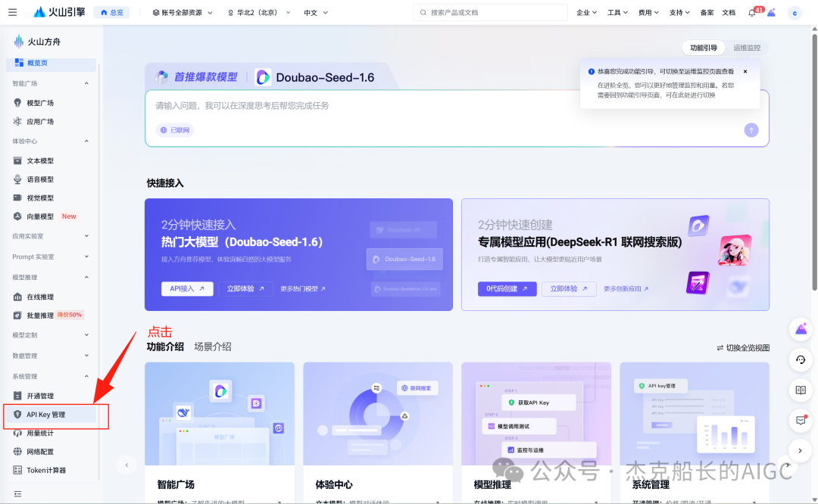Toggle the 已联网 web search chip

[175, 130]
